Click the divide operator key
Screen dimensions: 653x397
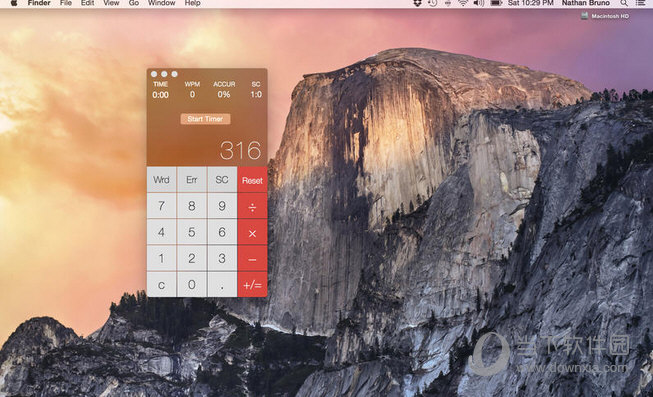[x=252, y=206]
